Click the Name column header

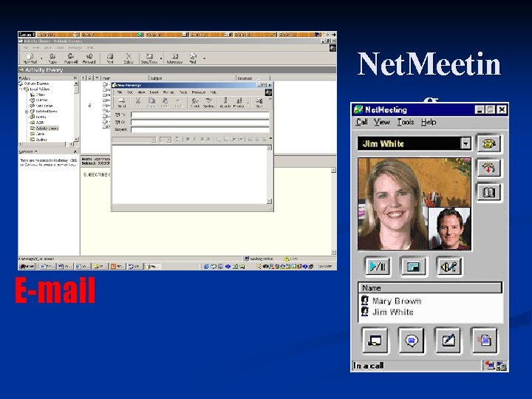coord(430,287)
